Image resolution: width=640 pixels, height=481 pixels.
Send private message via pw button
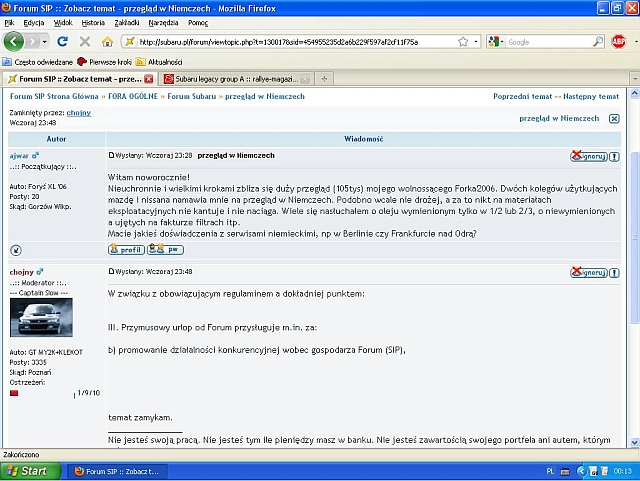[166, 249]
